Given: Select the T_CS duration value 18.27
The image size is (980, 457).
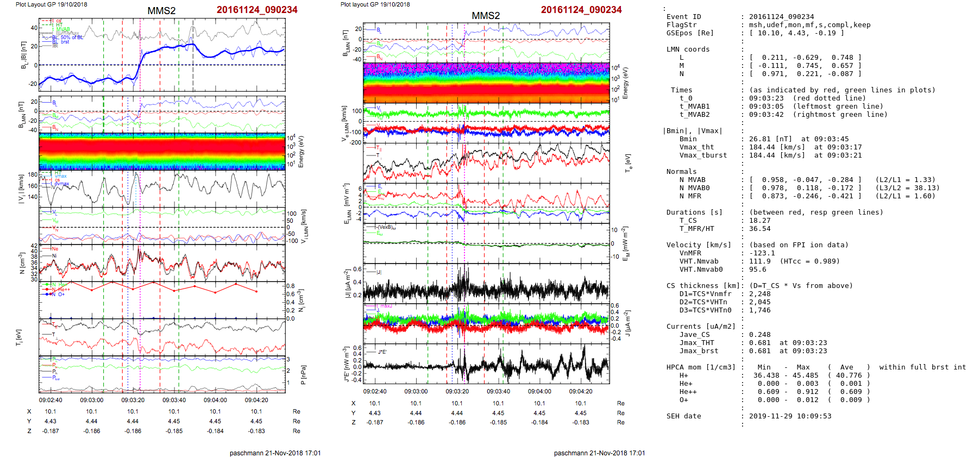Looking at the screenshot, I should (759, 221).
